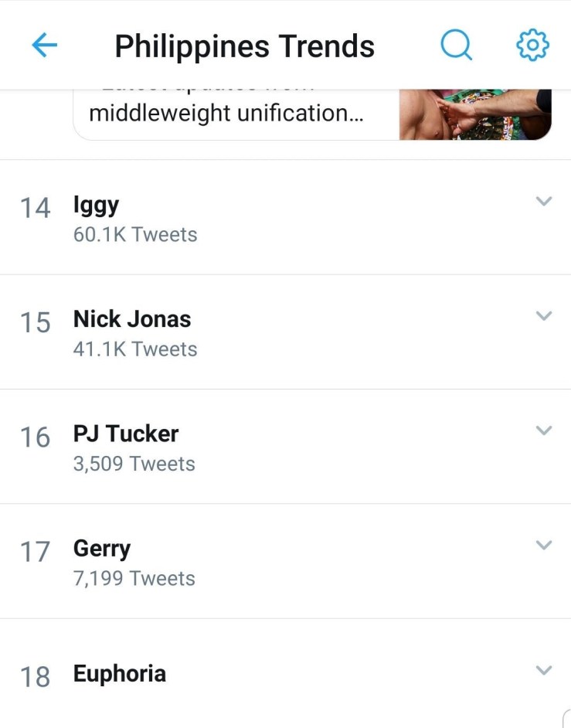The image size is (571, 728).
Task: Expand options chevron for Iggy trend
Action: pyautogui.click(x=544, y=202)
